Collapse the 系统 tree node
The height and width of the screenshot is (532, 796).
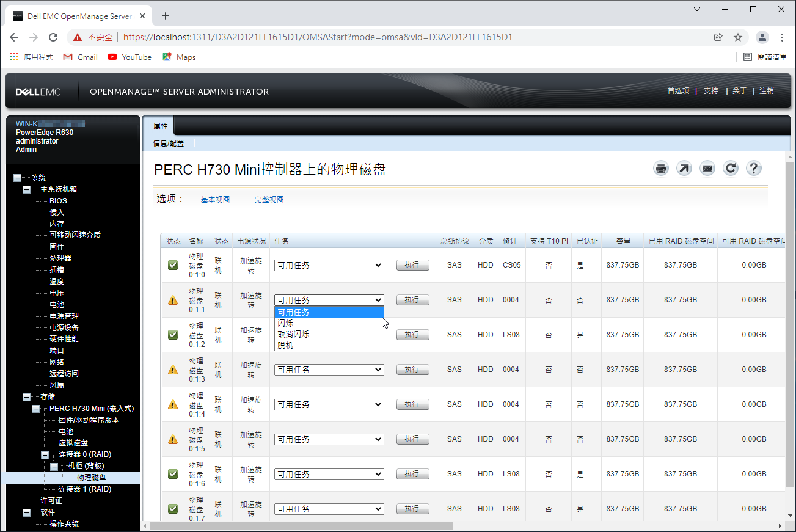click(x=17, y=178)
